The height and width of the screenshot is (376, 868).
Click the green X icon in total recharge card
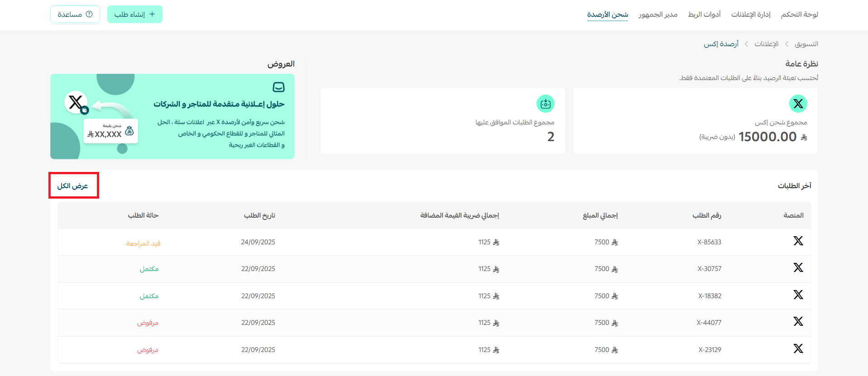(798, 104)
